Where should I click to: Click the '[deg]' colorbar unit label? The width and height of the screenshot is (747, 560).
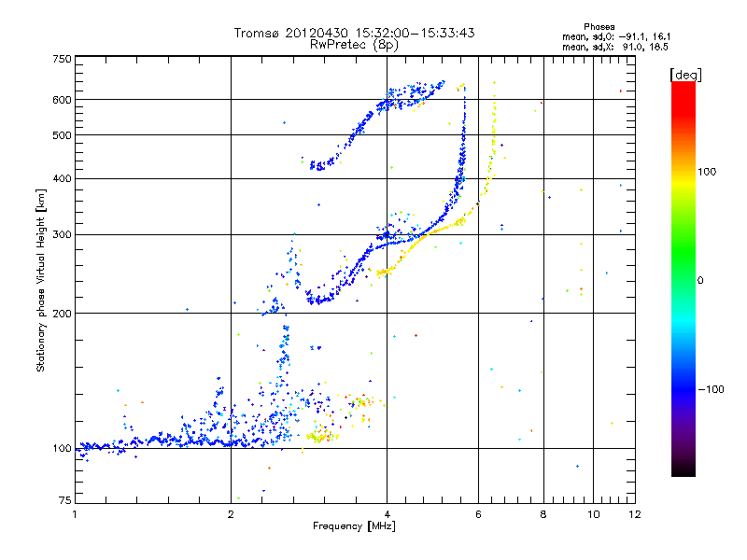[x=685, y=75]
